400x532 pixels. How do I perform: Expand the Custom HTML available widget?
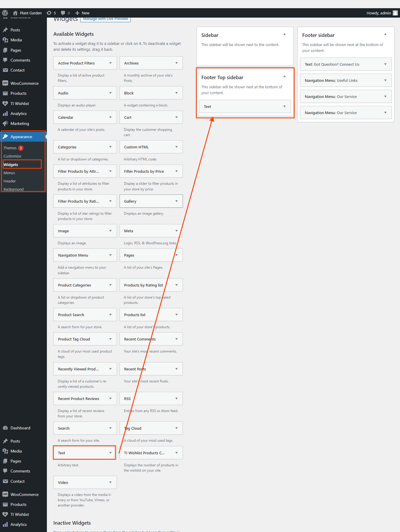pos(176,147)
